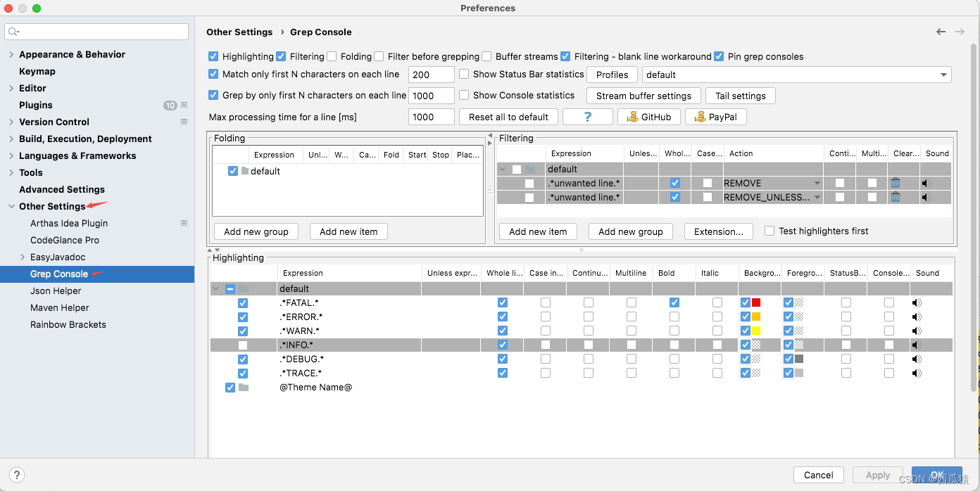Toggle Bold checkbox for FATAL row
The image size is (980, 491).
(674, 302)
